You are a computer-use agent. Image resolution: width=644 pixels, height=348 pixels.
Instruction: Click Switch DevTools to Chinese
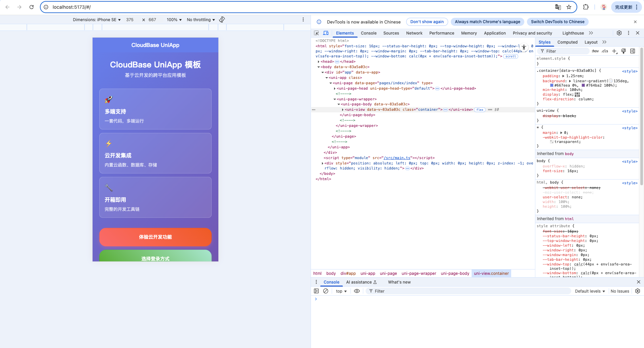[557, 22]
